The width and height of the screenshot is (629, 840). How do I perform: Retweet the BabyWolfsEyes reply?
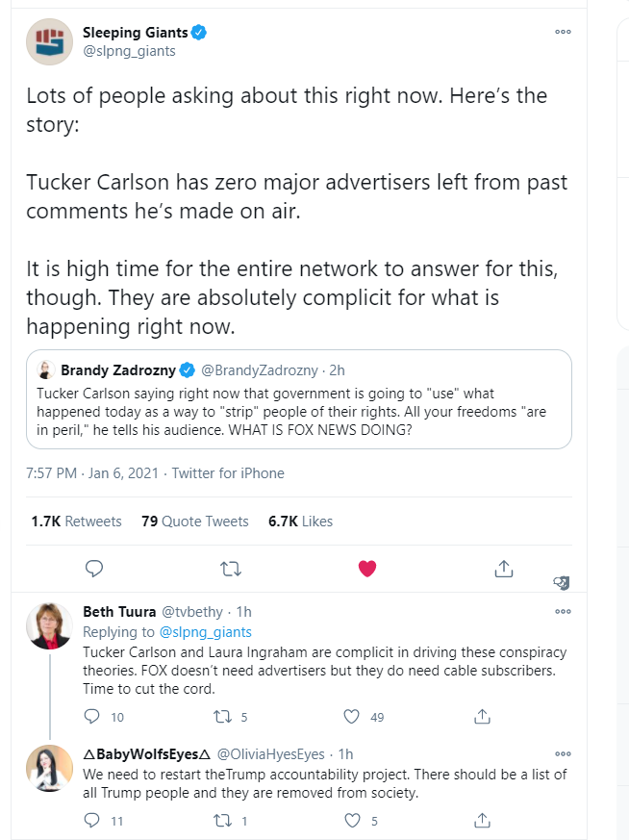(222, 820)
